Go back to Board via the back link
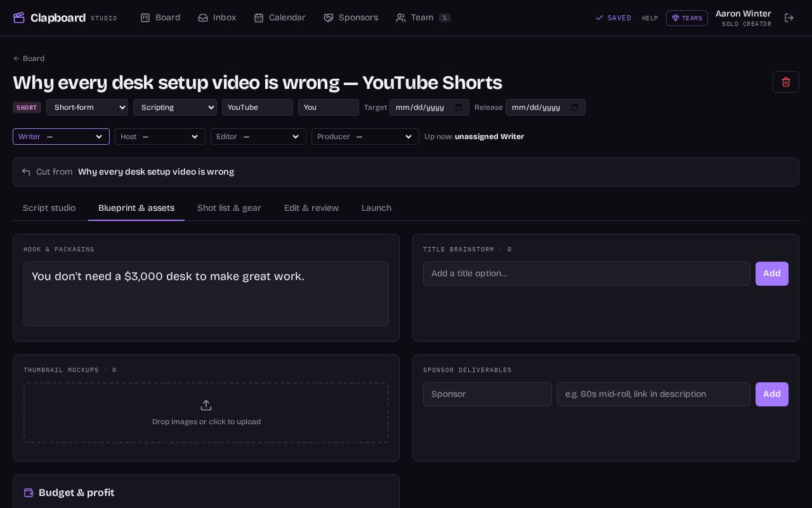Image resolution: width=812 pixels, height=508 pixels. (29, 58)
